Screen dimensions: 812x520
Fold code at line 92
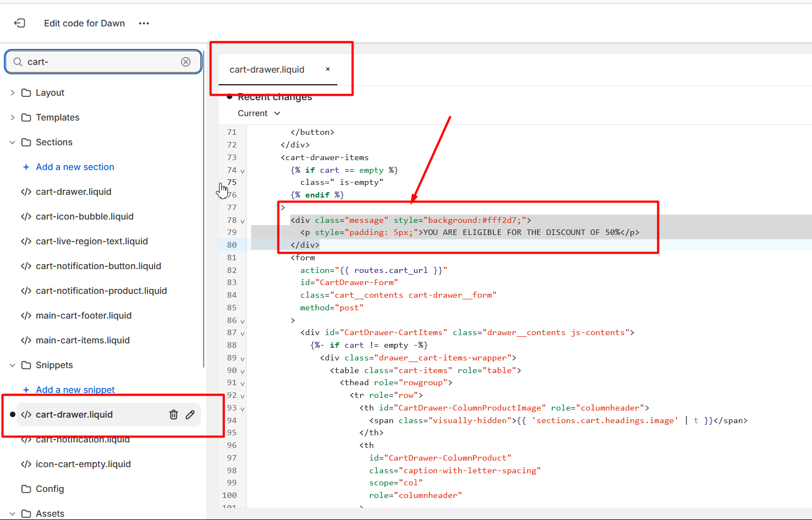(x=242, y=396)
